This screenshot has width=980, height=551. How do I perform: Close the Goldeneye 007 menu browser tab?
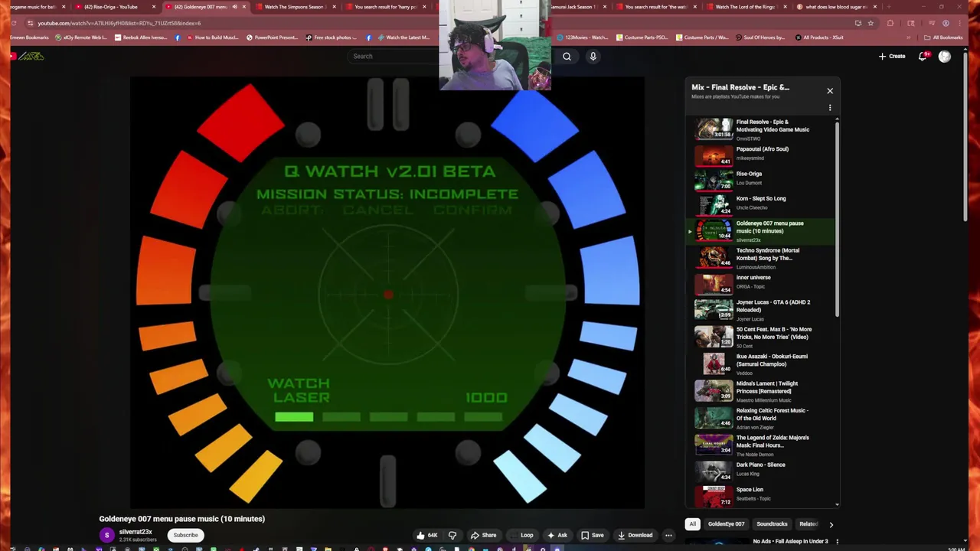coord(243,7)
